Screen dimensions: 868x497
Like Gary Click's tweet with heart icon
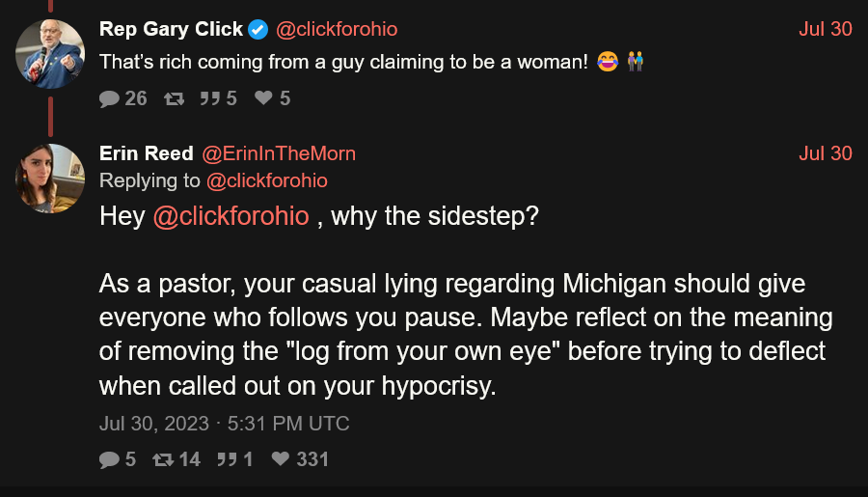(x=262, y=98)
